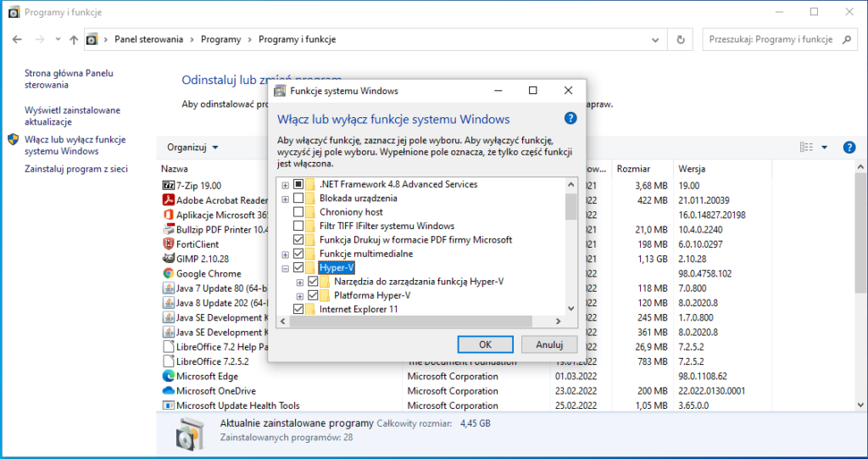Viewport: 868px width, 459px height.
Task: Open Wyświetl zainstalowane aktualizacje link
Action: point(72,116)
